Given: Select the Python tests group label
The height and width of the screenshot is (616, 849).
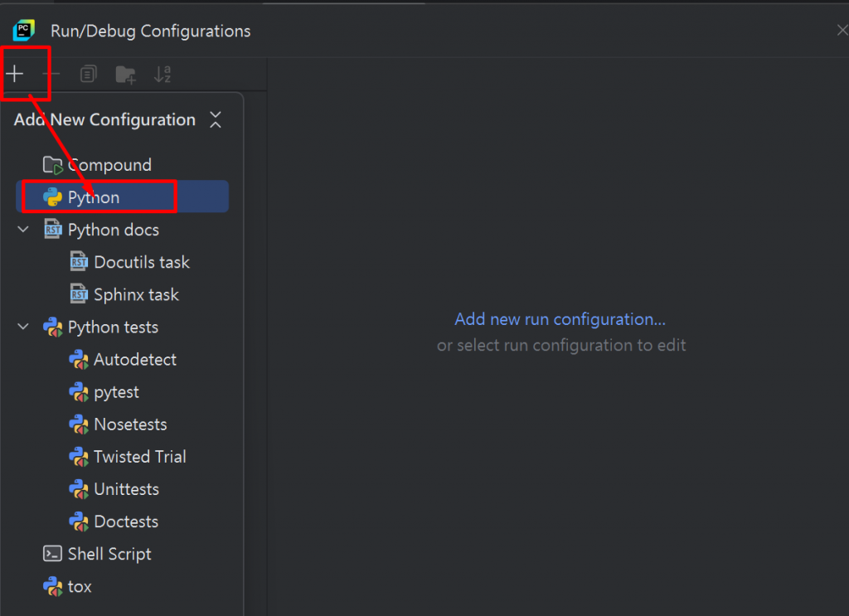Looking at the screenshot, I should [x=113, y=327].
